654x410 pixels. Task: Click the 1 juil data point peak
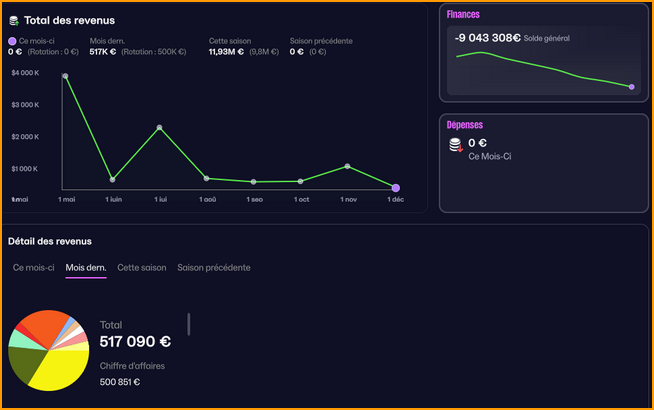click(x=160, y=128)
